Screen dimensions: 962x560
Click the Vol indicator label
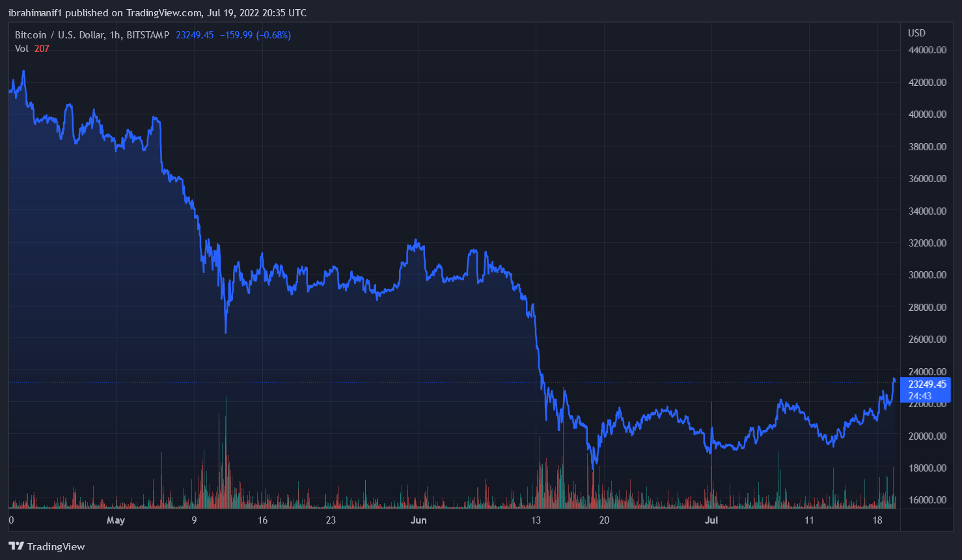22,49
